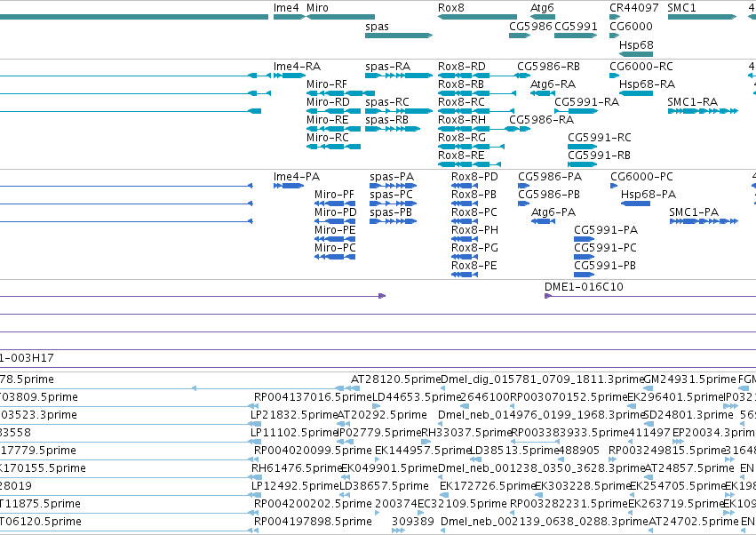The height and width of the screenshot is (535, 756).
Task: Click the SMC1 gene label
Action: click(681, 8)
